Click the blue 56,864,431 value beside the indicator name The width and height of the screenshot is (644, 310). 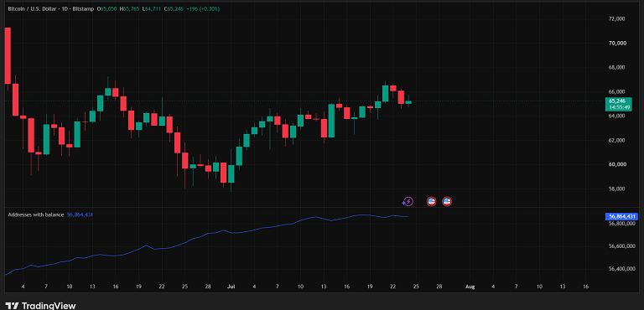[80, 214]
